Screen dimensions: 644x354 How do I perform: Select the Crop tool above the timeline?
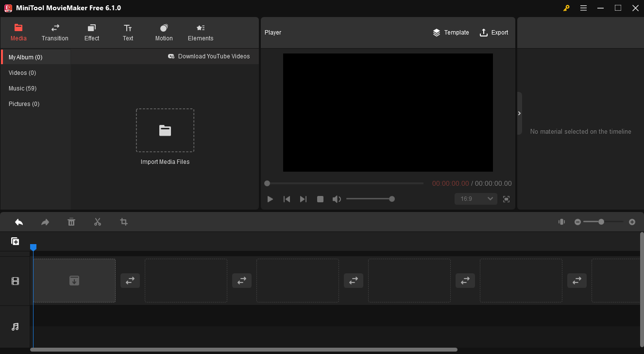[123, 222]
